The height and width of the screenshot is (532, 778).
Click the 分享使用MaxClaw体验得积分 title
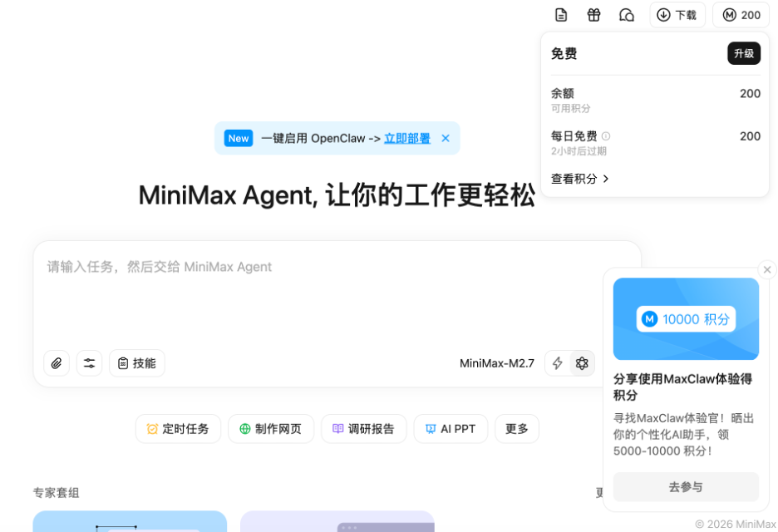pyautogui.click(x=682, y=387)
